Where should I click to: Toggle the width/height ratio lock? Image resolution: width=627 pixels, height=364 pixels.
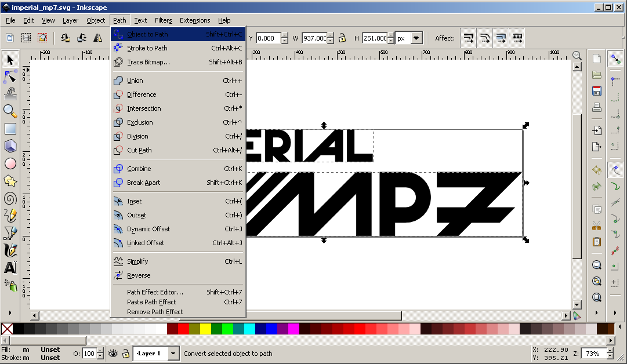click(342, 38)
